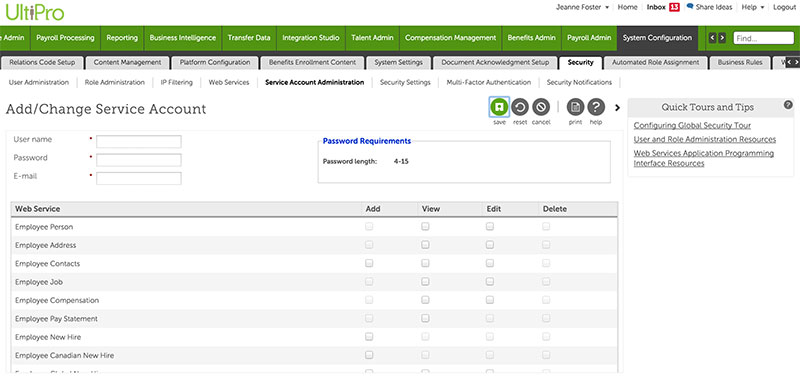The image size is (800, 378).
Task: Open IP Filtering sub-tab
Action: point(177,82)
